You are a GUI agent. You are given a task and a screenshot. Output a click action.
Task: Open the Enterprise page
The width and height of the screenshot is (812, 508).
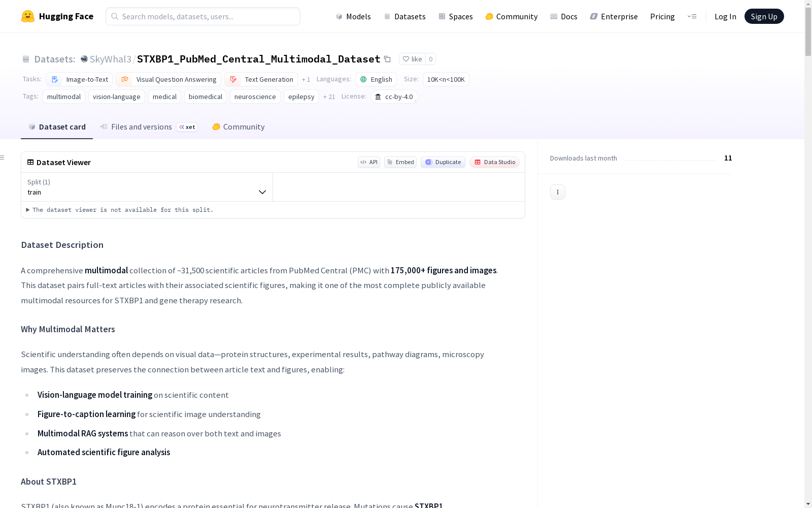[614, 16]
